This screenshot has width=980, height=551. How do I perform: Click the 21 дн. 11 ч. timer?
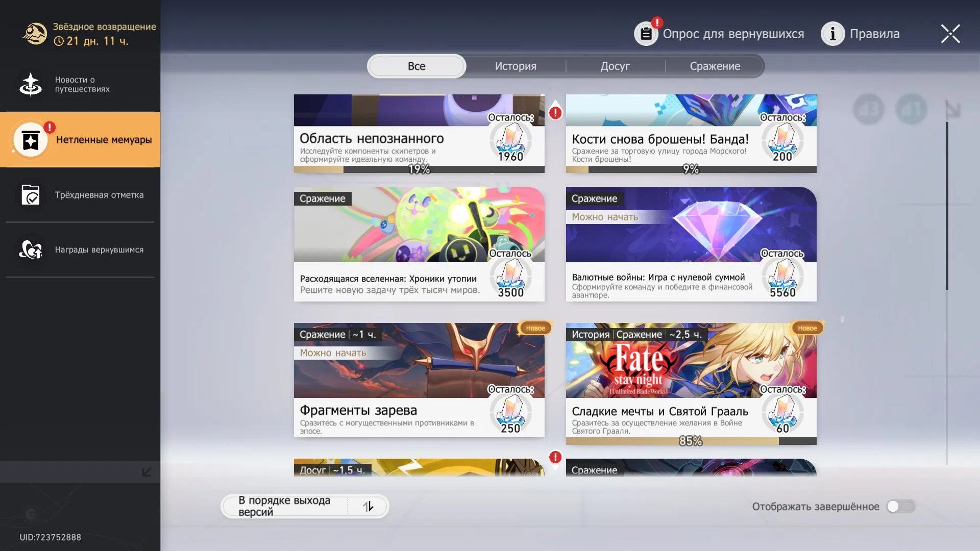(92, 41)
